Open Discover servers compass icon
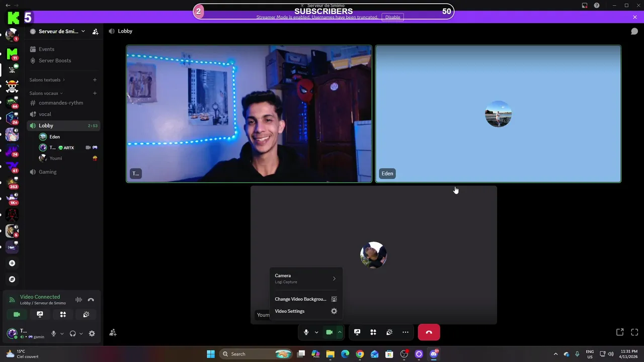 12,279
